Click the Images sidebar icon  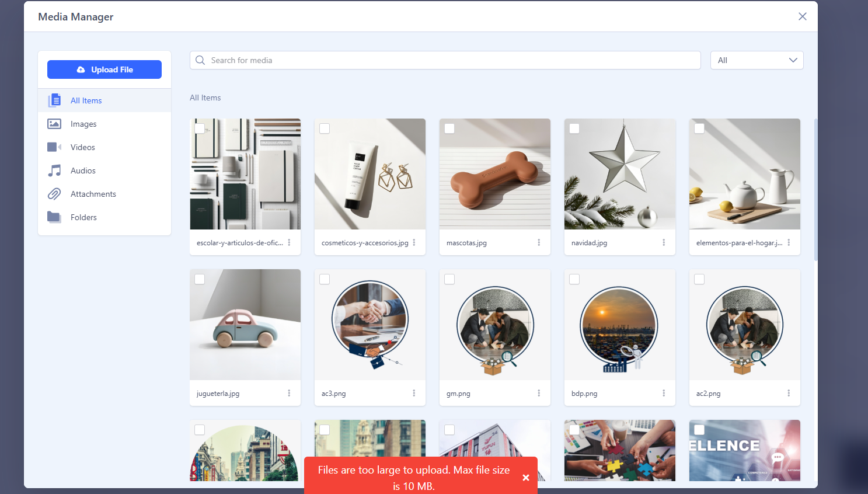54,124
